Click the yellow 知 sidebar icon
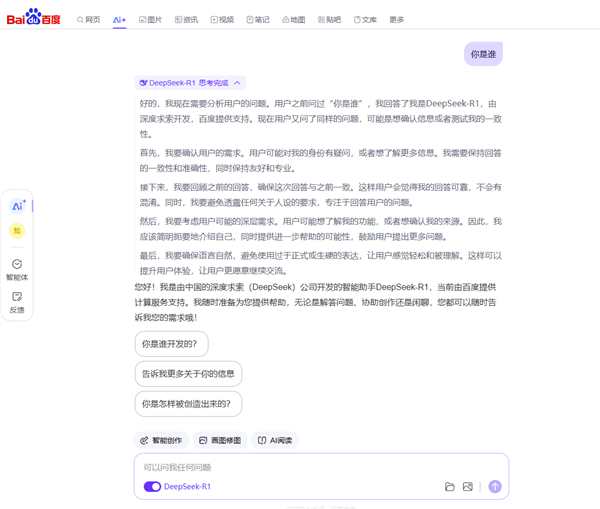Viewport: 600px width, 509px height. point(17,230)
